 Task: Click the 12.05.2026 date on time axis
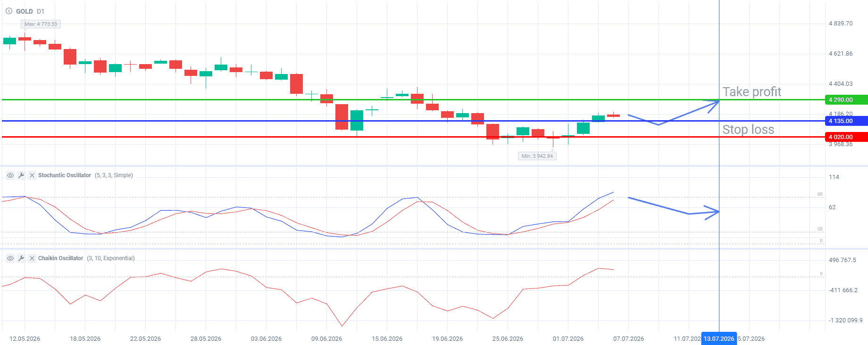point(25,339)
